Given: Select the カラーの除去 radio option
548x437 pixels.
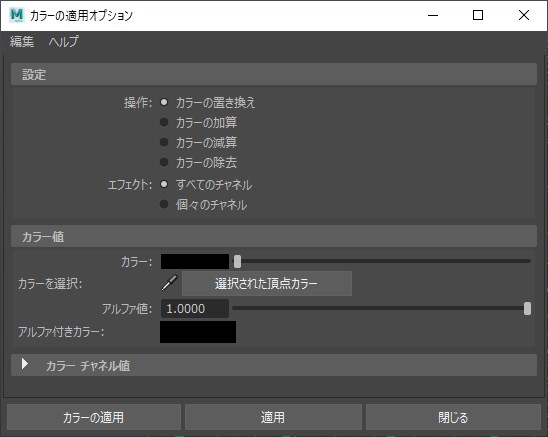Looking at the screenshot, I should 164,162.
